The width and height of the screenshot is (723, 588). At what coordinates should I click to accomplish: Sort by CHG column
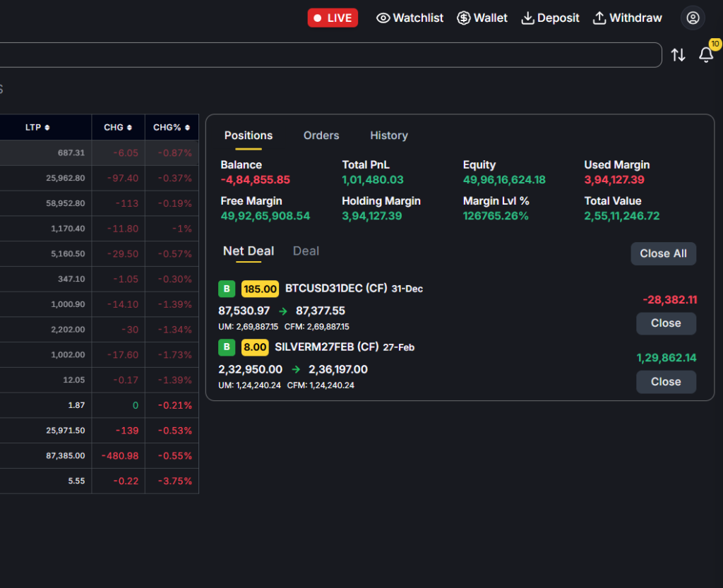click(x=118, y=128)
